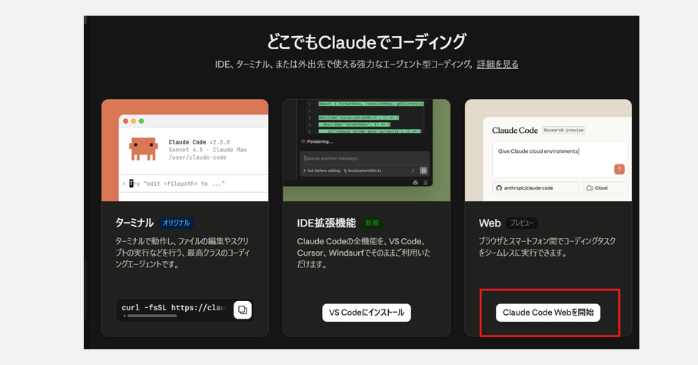Screen dimensions: 698x365
Task: Click the ターミナル card heading
Action: pyautogui.click(x=134, y=223)
